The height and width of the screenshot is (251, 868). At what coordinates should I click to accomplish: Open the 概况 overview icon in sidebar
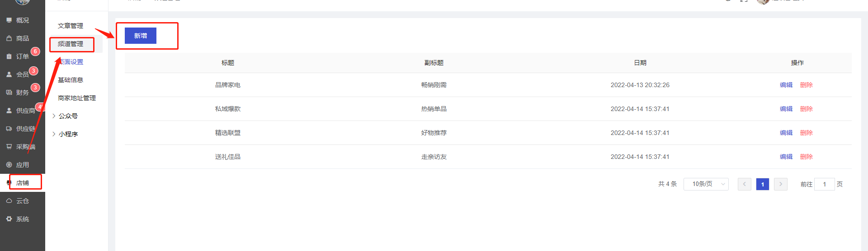click(x=9, y=20)
